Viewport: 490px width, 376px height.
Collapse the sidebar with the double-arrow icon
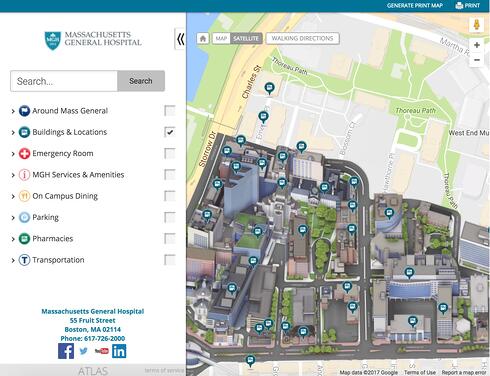tap(180, 39)
